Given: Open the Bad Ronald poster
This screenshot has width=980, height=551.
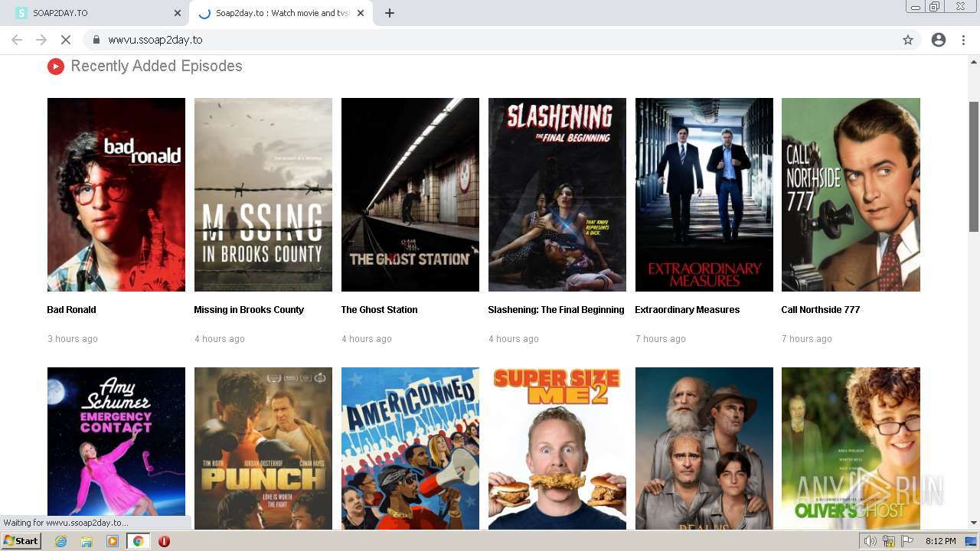Looking at the screenshot, I should click(x=116, y=194).
